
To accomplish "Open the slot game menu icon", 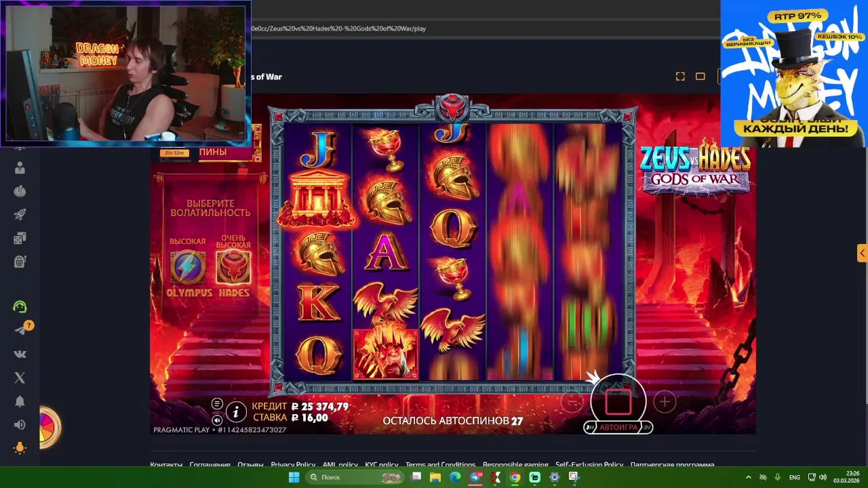I will pos(217,404).
